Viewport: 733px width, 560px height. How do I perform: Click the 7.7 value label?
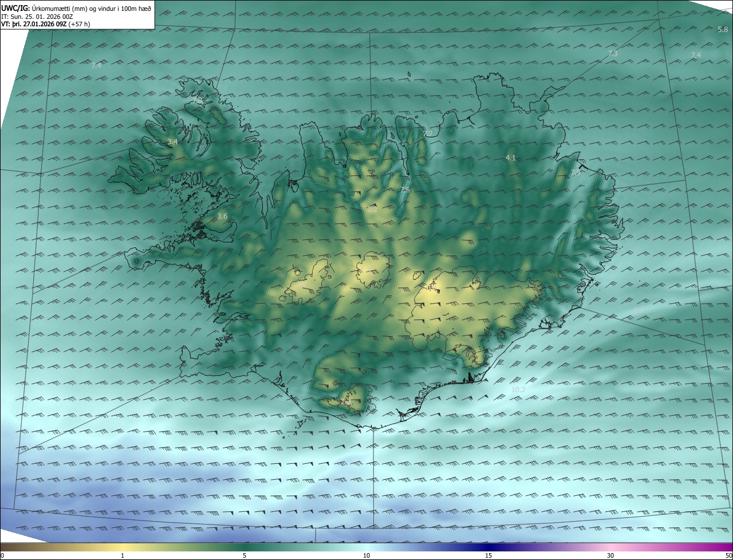[x=428, y=134]
